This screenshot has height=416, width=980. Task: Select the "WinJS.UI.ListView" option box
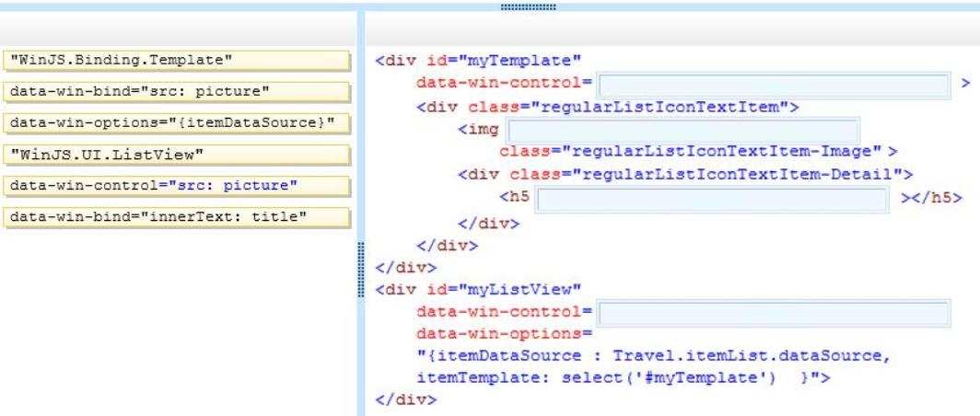tap(176, 155)
